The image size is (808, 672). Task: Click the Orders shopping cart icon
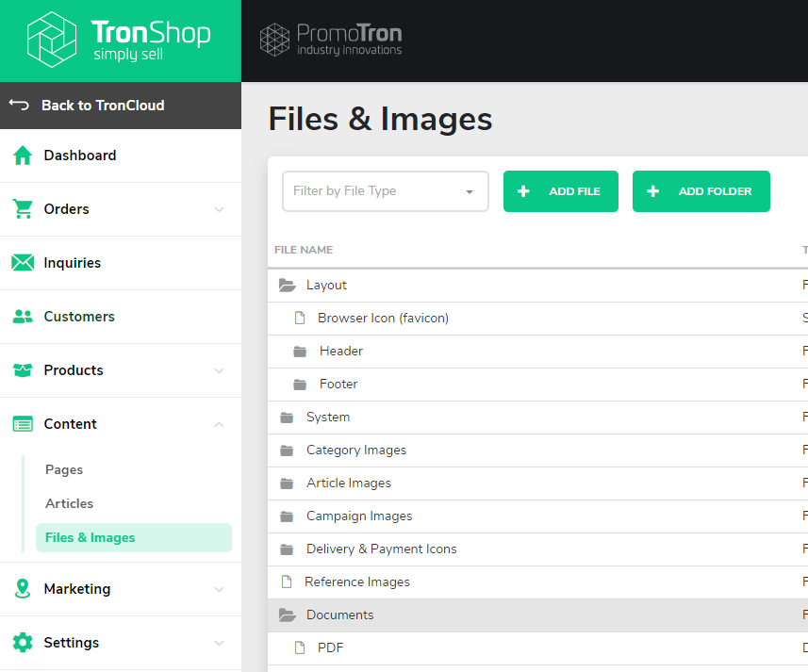23,209
